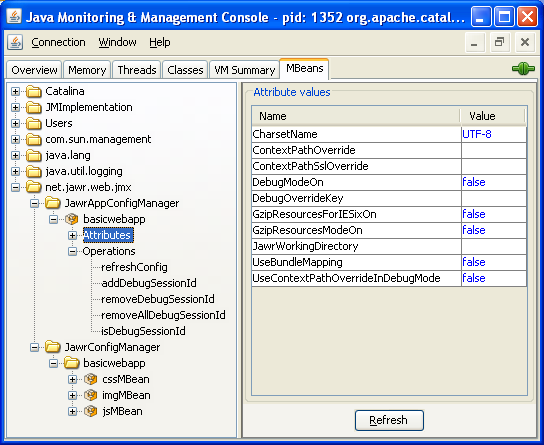Click the DebugModeOn false value cell
Viewport: 544px width, 445px height.
point(494,182)
